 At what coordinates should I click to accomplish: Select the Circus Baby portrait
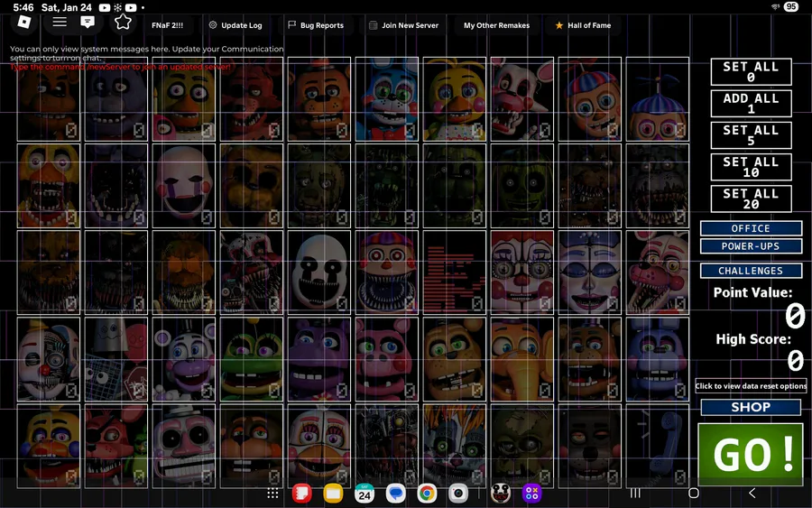click(x=522, y=272)
